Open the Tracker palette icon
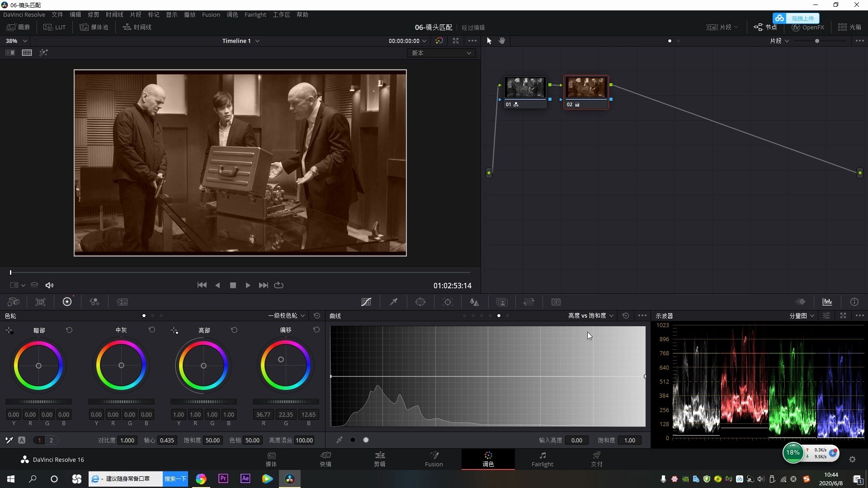868x488 pixels. [x=448, y=302]
